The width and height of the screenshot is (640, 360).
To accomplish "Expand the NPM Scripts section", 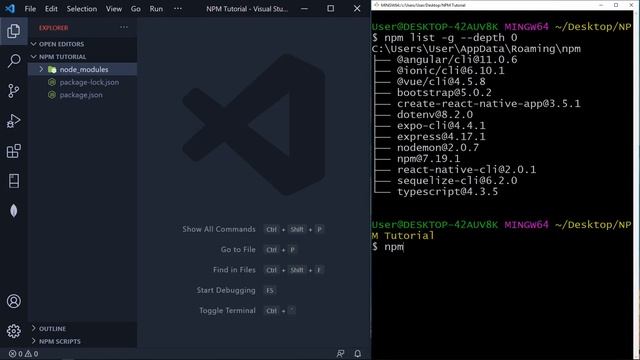I will 34,341.
